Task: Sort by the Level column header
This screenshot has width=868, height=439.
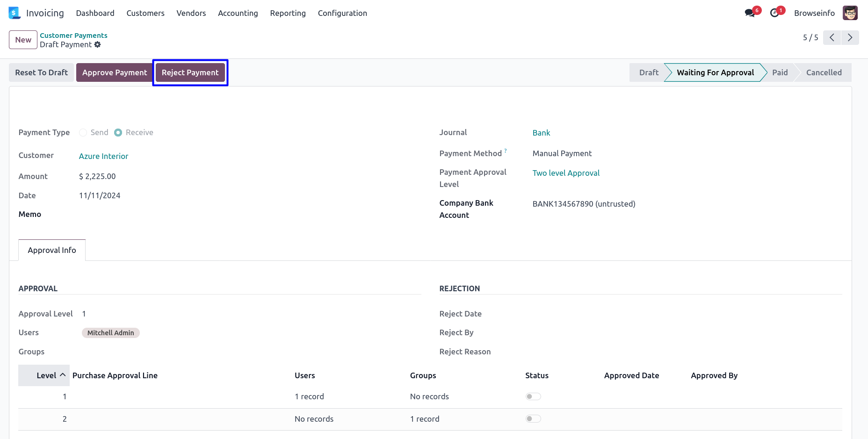Action: 46,375
